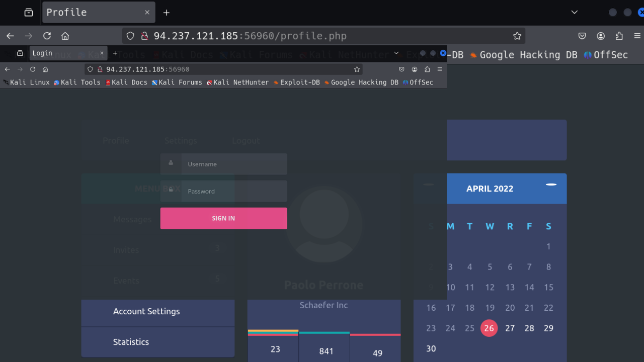Open the recent browsing view button at top left
644x362 pixels.
pos(29,13)
